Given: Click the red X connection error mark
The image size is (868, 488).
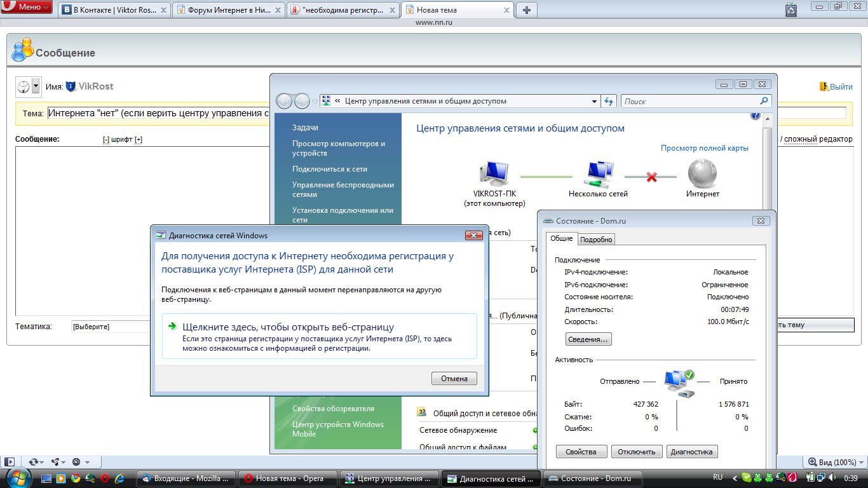Looking at the screenshot, I should [651, 177].
